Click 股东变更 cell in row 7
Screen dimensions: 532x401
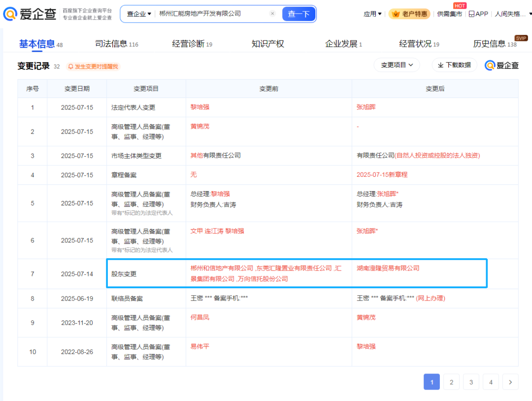tap(146, 274)
